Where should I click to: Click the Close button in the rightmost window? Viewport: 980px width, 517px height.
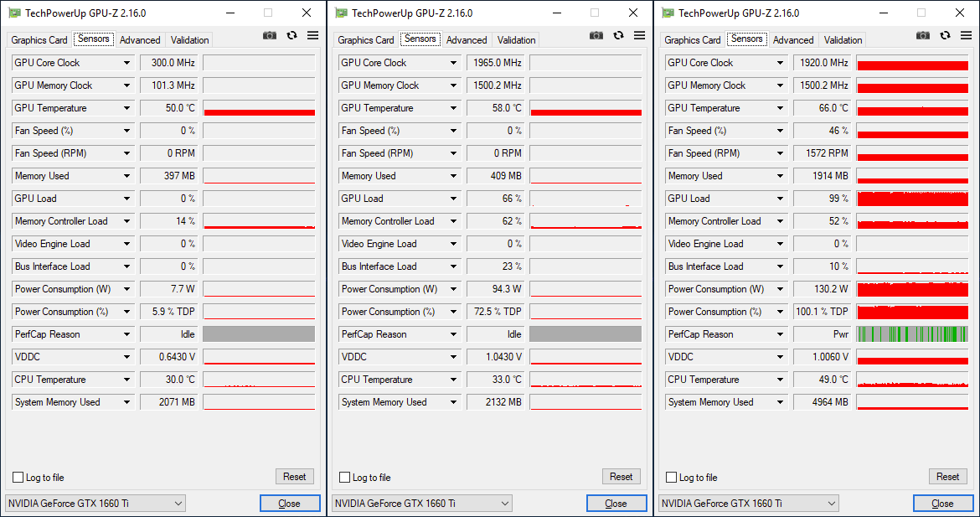pyautogui.click(x=942, y=504)
